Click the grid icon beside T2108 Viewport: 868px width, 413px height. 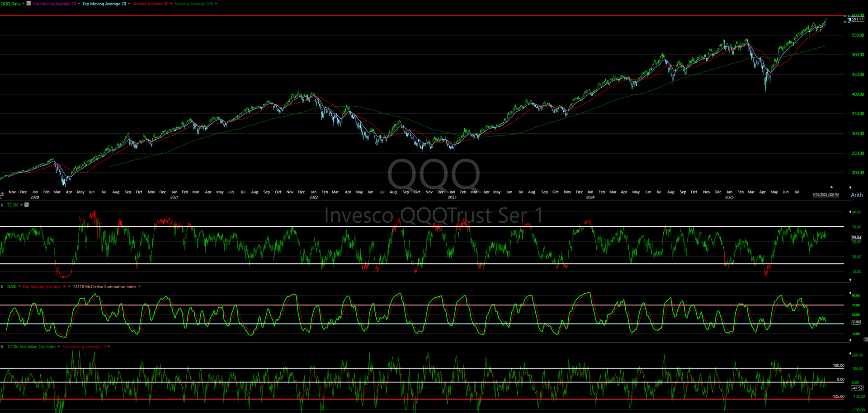27,205
